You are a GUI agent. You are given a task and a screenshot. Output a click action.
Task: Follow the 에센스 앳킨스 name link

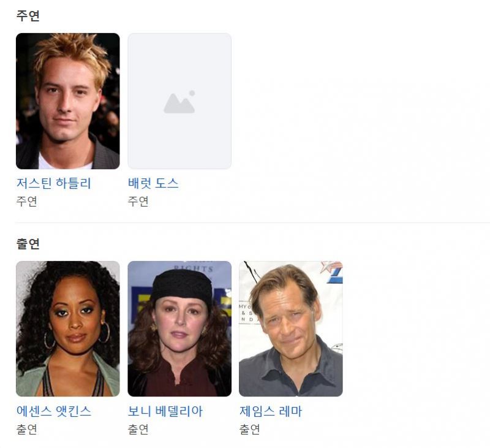[x=54, y=411]
